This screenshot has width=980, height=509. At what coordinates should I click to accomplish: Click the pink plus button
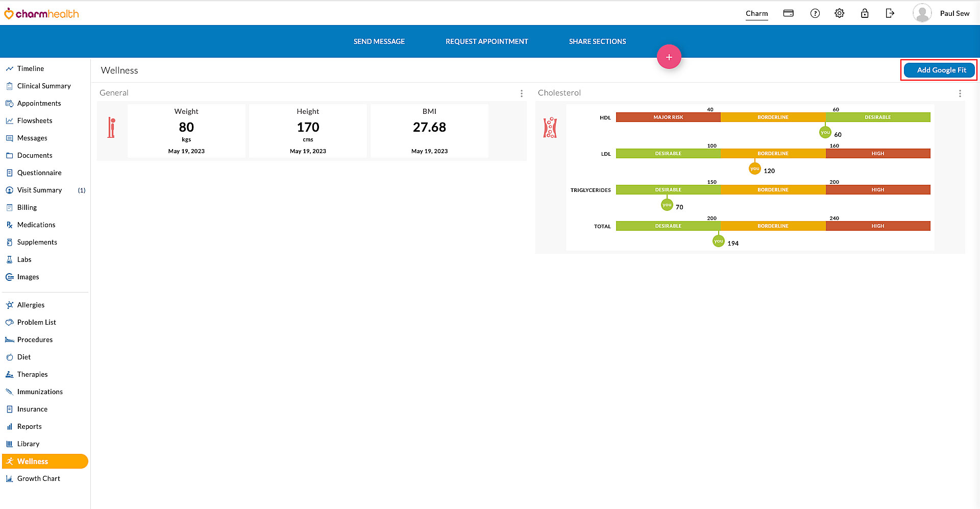pos(669,57)
